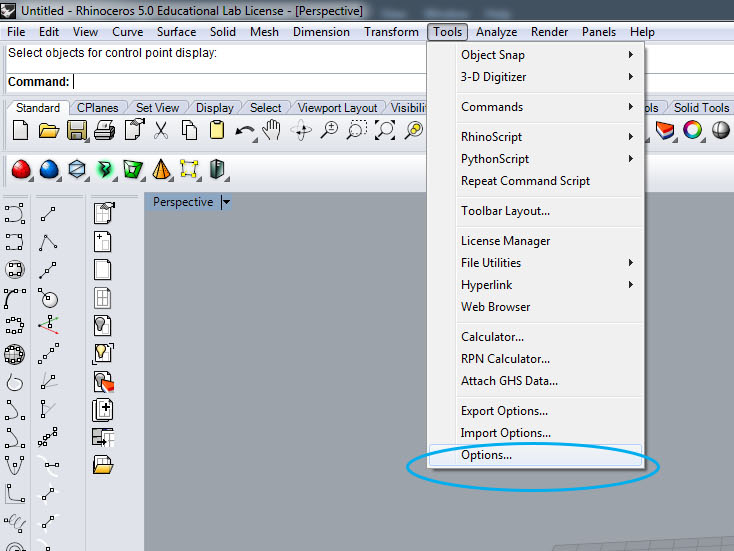Image resolution: width=734 pixels, height=551 pixels.
Task: Expand the PythonScript submenu
Action: pos(631,159)
